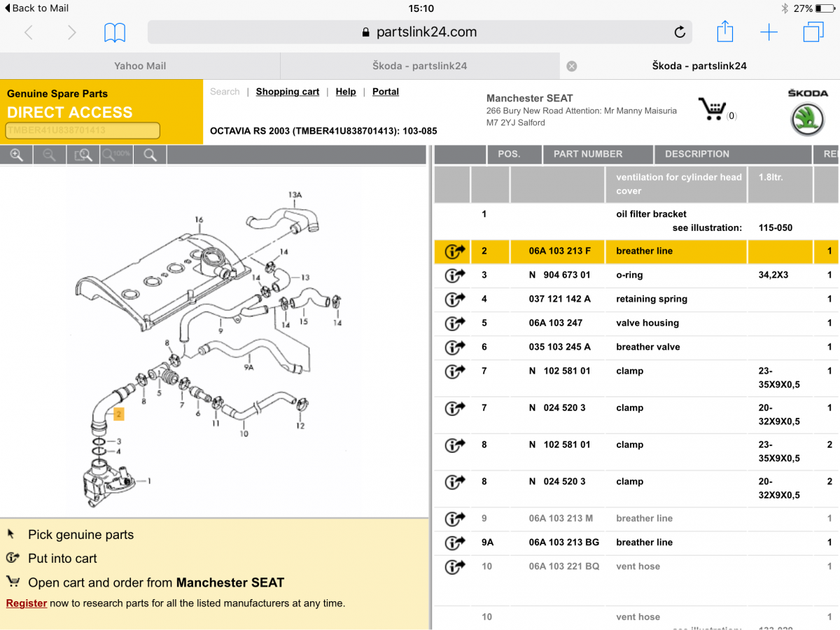This screenshot has width=840, height=630.
Task: Add position 8 clamp N 102 581 01 to cart
Action: coord(455,444)
